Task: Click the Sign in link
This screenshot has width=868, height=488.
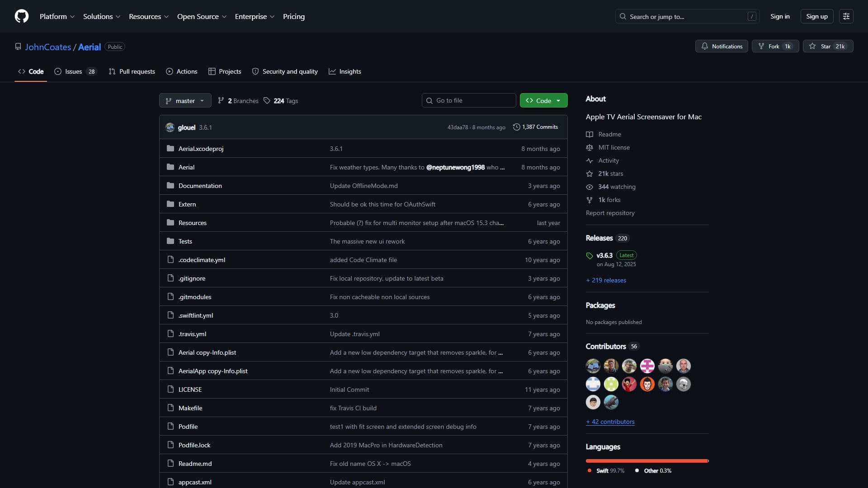Action: (x=780, y=16)
